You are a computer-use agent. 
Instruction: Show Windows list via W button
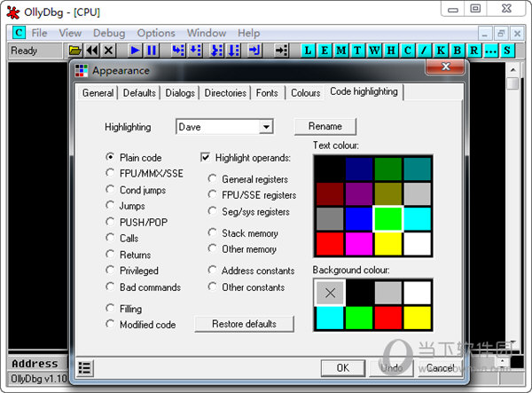pyautogui.click(x=374, y=51)
